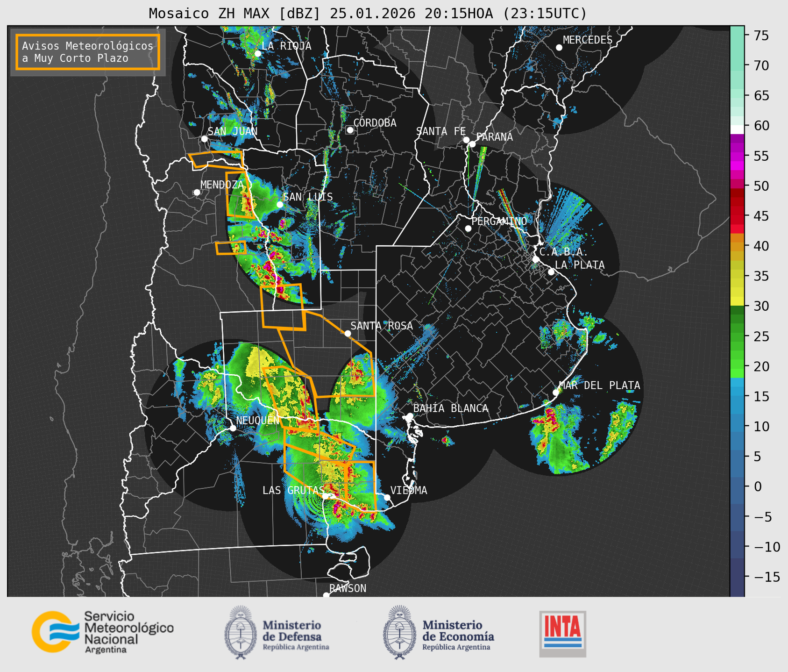Click the orange warning polygon west of Viedma
Viewport: 788px width, 672px height.
360,486
